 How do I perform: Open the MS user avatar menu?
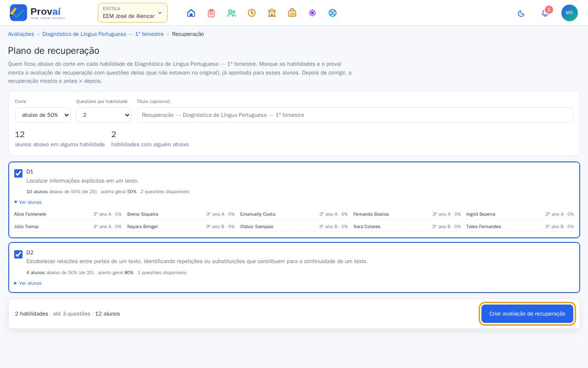pyautogui.click(x=570, y=13)
